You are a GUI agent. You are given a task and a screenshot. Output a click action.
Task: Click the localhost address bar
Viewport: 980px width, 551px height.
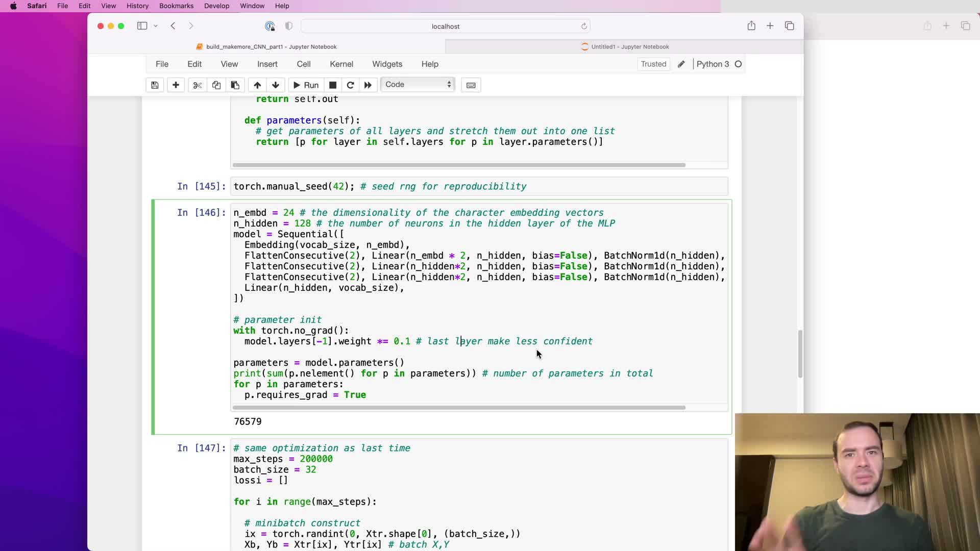tap(445, 26)
